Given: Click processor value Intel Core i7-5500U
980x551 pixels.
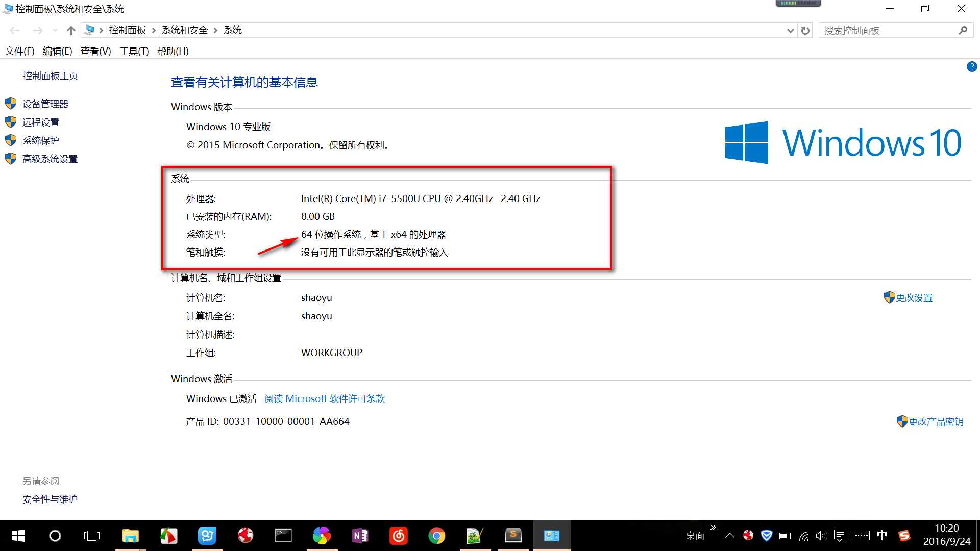Looking at the screenshot, I should [421, 199].
